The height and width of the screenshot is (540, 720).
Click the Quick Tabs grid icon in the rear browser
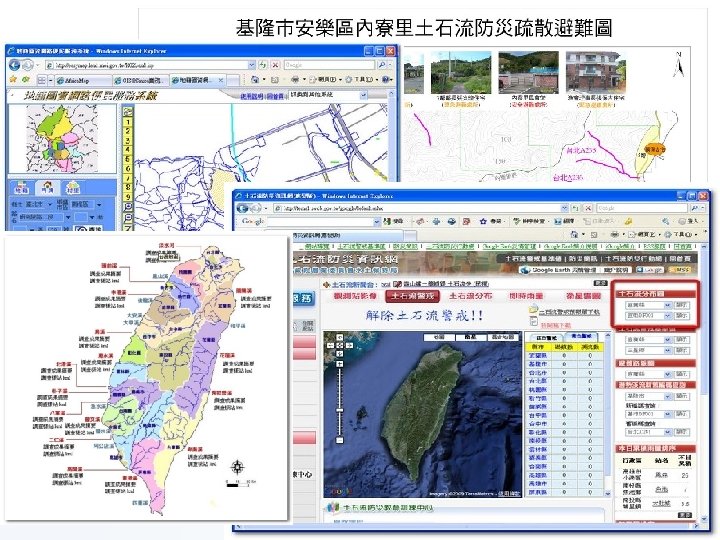tap(41, 80)
